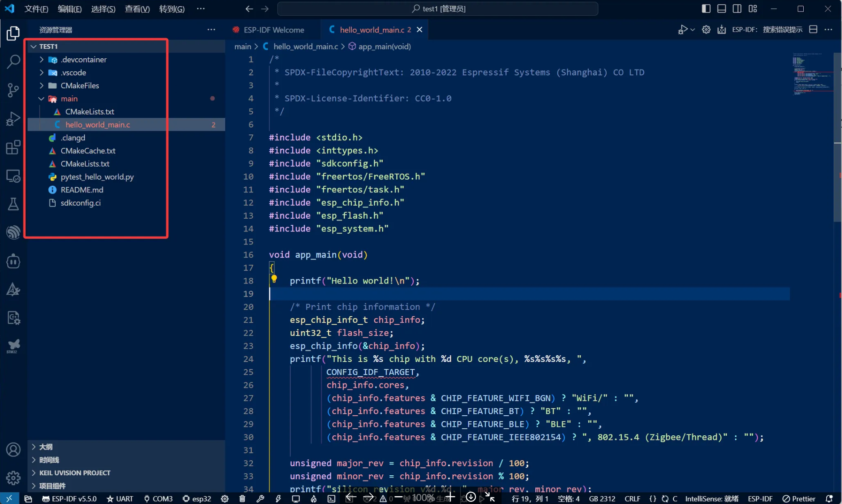842x504 pixels.
Task: Expand the 大纲 outline section
Action: 126,447
